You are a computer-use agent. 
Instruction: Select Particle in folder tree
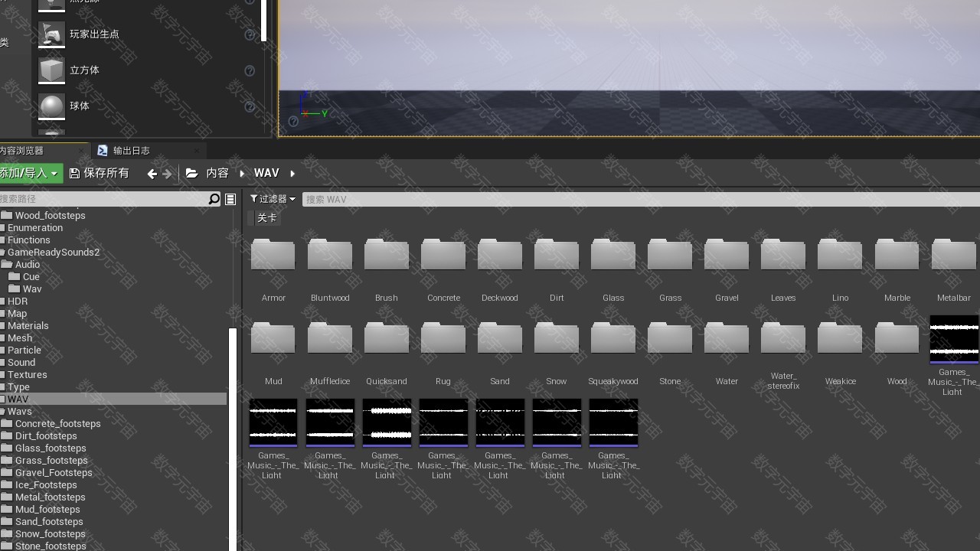click(x=24, y=350)
